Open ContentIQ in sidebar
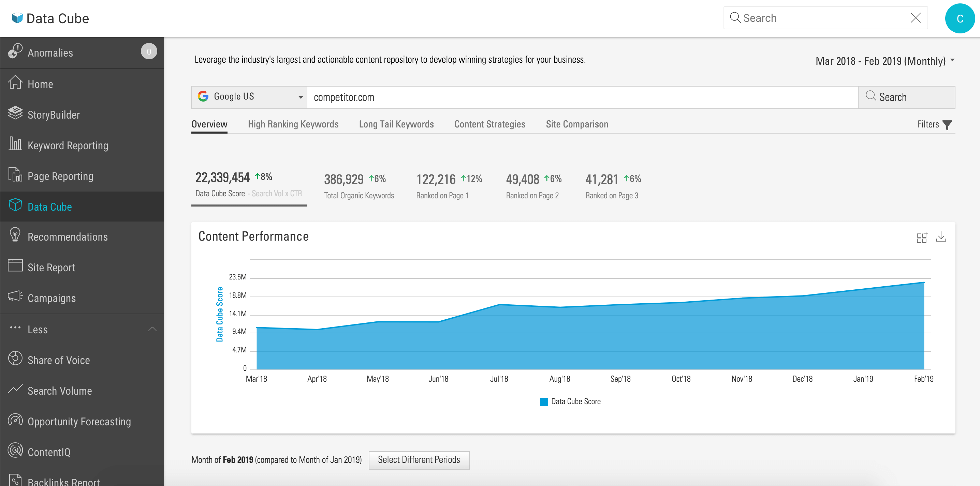 tap(82, 452)
